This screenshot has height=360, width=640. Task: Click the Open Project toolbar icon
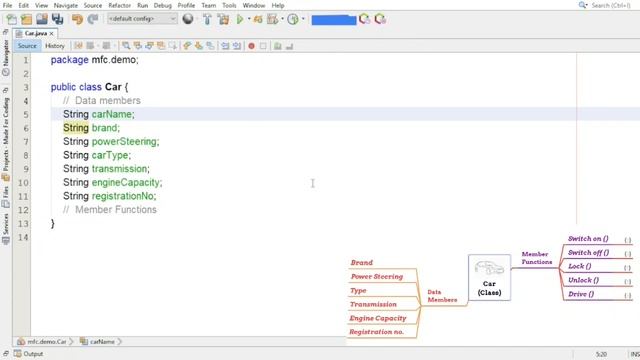tap(42, 19)
